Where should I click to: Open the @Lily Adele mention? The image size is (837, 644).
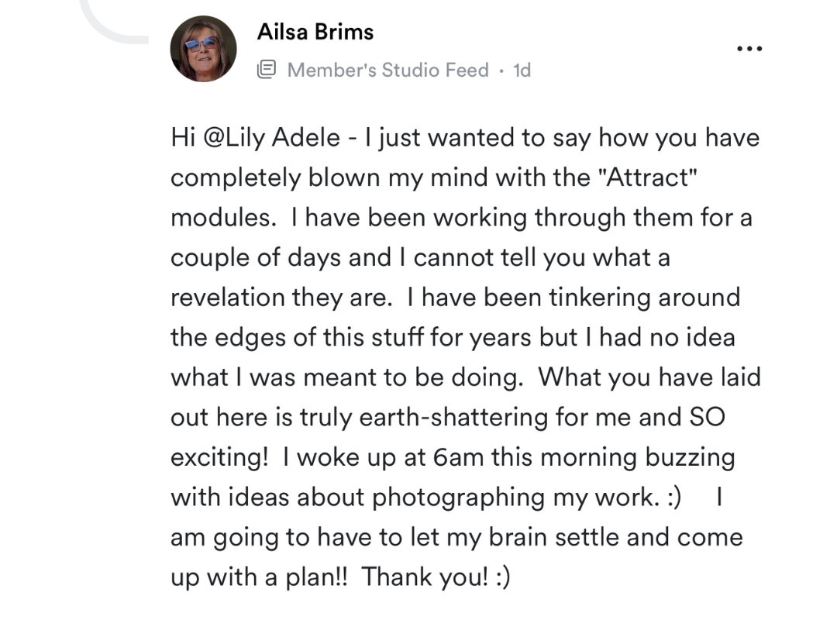point(271,138)
